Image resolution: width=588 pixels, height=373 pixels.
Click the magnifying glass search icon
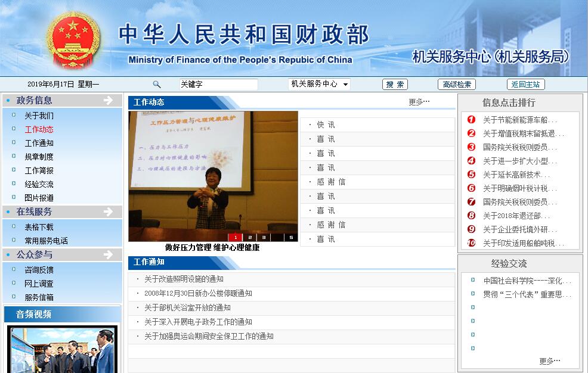click(x=157, y=85)
